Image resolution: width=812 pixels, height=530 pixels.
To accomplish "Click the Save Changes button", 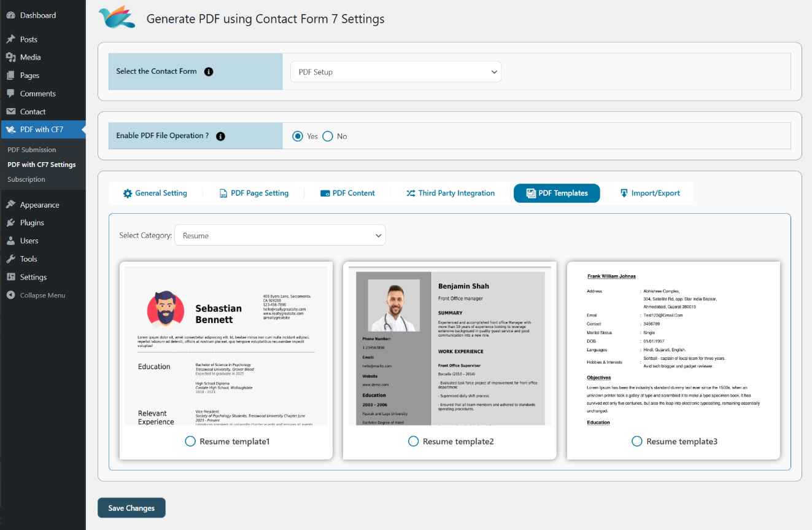I will [x=131, y=508].
